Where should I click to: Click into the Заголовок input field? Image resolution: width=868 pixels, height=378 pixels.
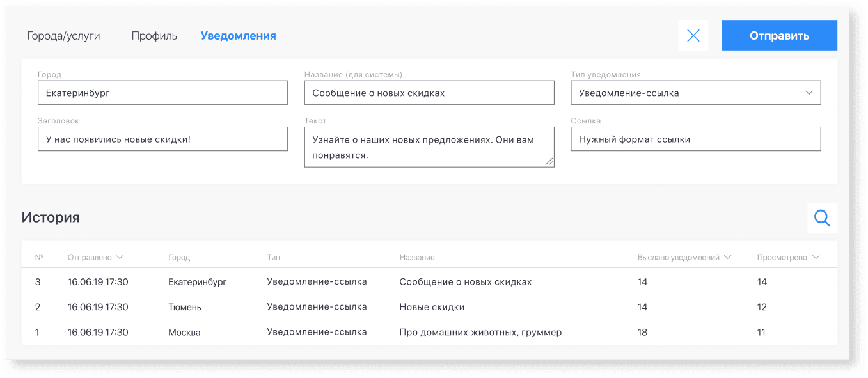click(162, 139)
